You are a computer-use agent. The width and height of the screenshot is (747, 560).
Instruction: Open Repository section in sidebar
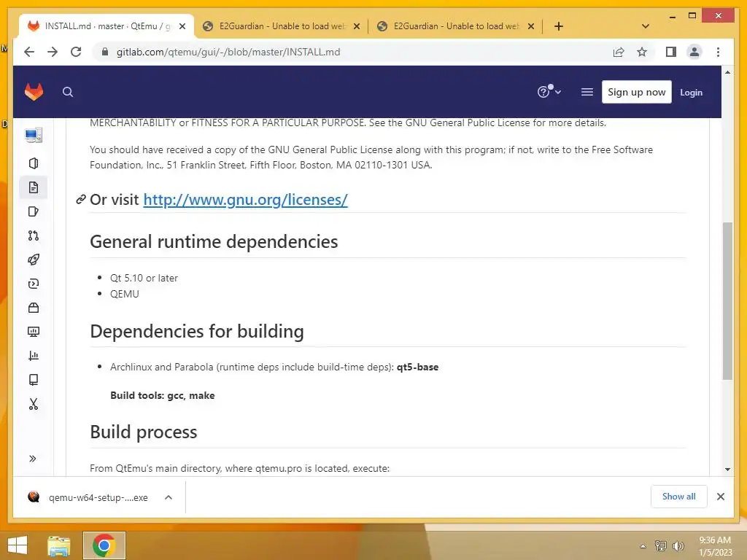coord(34,187)
